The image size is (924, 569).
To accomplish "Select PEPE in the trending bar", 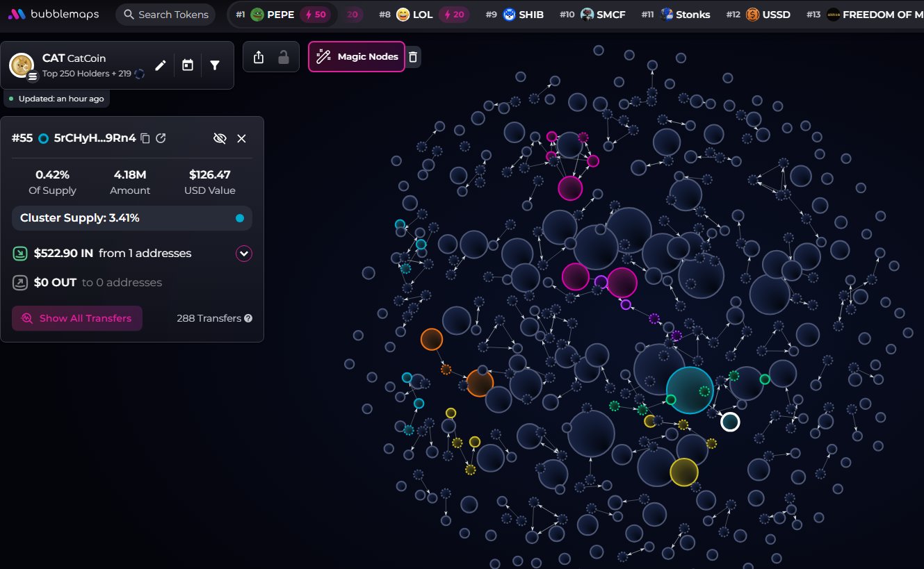I will (x=272, y=15).
